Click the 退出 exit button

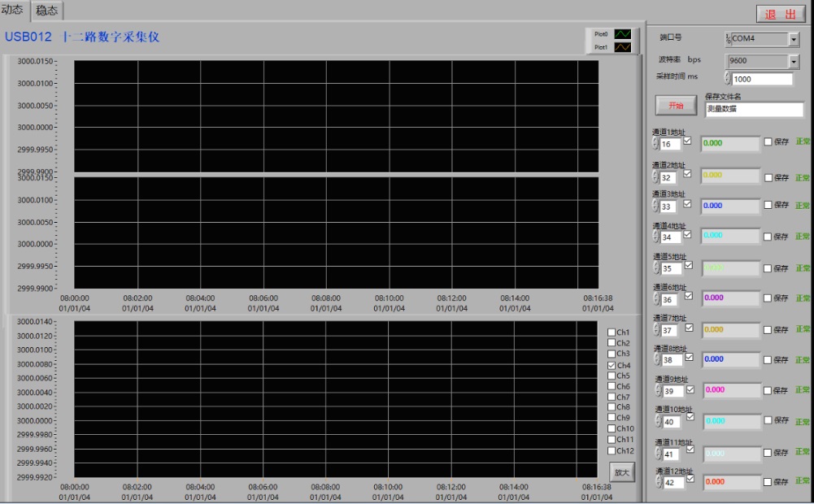(781, 14)
